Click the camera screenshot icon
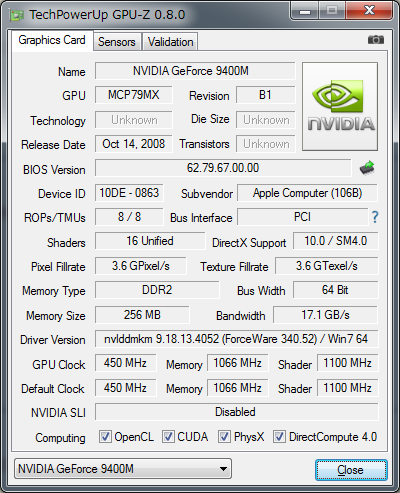 pyautogui.click(x=376, y=40)
